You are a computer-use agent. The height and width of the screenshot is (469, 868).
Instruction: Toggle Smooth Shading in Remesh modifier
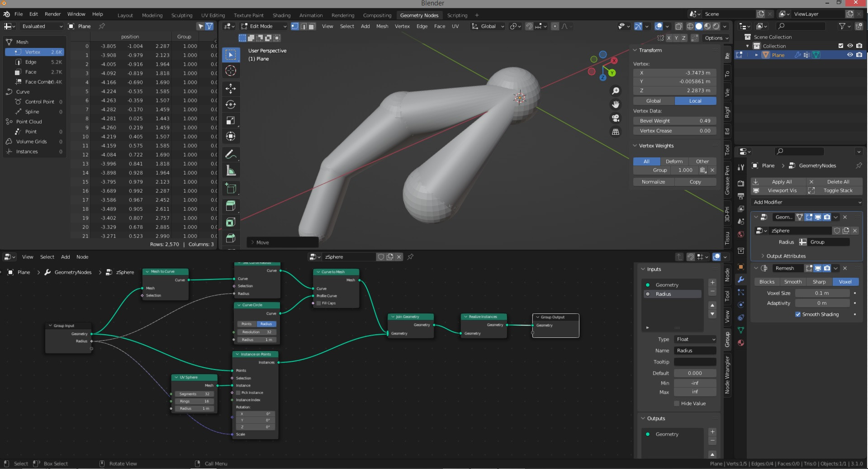(799, 314)
